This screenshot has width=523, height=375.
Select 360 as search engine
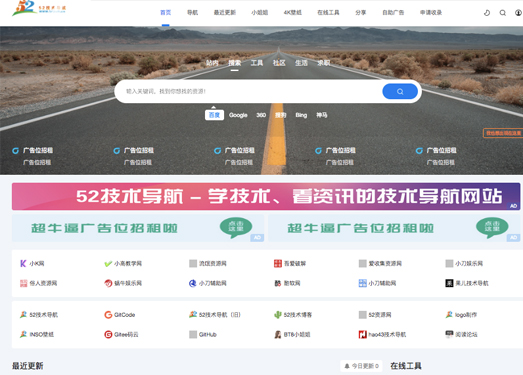261,115
